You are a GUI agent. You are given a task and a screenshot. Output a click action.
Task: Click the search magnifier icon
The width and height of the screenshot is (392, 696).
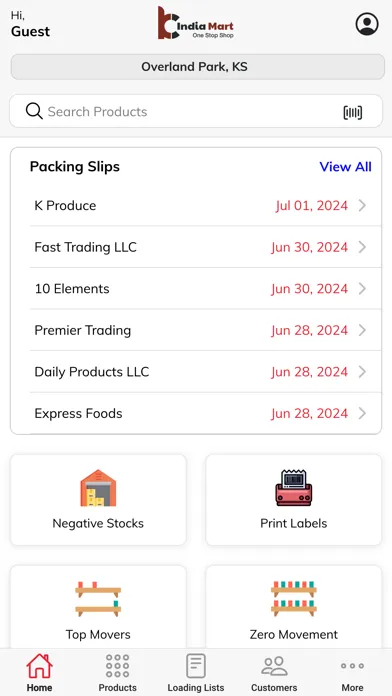click(34, 111)
